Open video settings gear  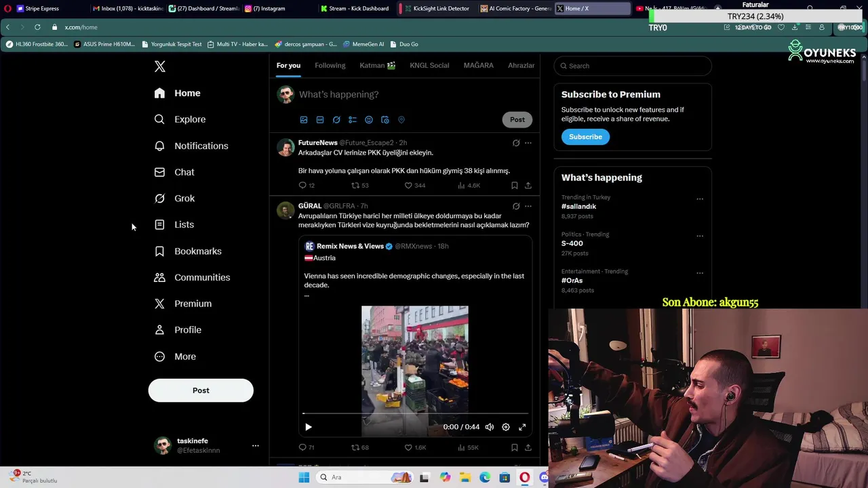(506, 427)
